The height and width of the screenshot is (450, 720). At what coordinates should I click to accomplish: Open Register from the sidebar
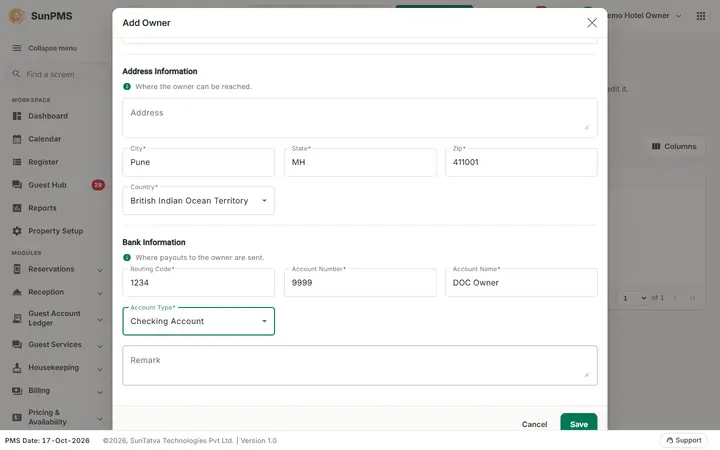click(43, 162)
